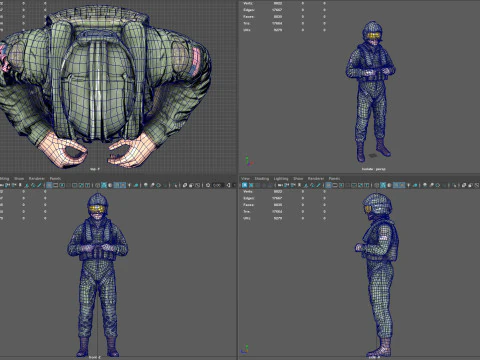This screenshot has width=480, height=360.
Task: Toggle Safe Action in the side view toolbar
Action: coord(360,185)
